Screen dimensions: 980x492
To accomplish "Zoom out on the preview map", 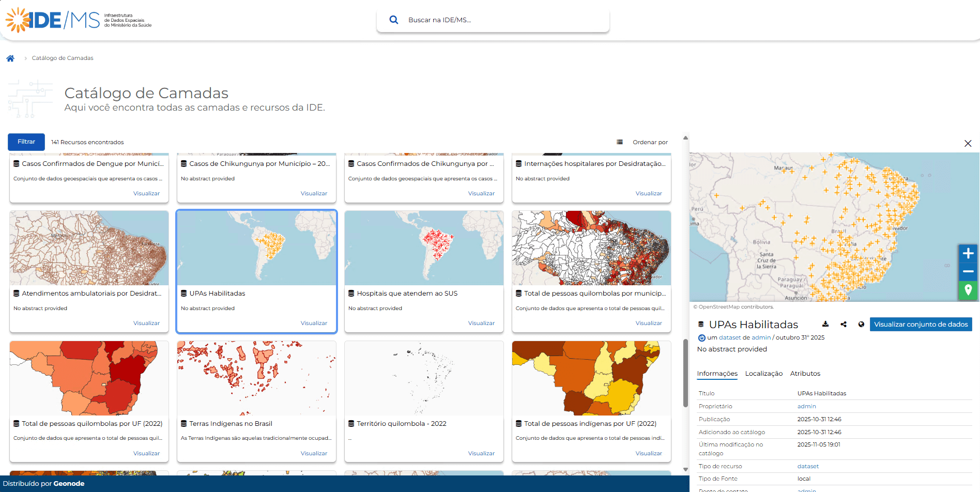I will click(968, 271).
